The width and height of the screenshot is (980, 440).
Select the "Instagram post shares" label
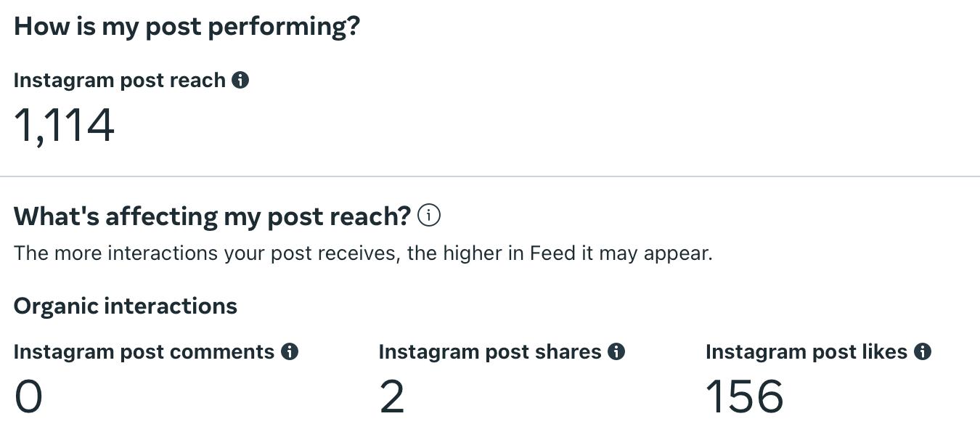490,352
